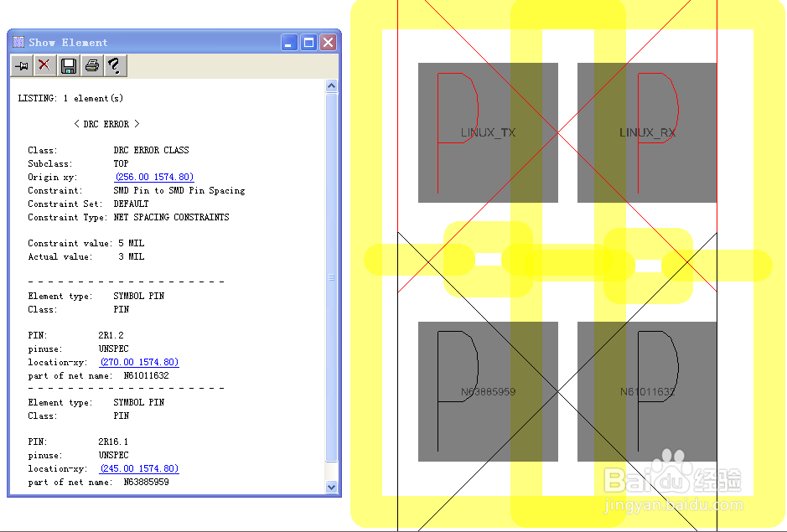Viewport: 787px width, 532px height.
Task: Click 'part of net name: N63885959' line
Action: coord(98,482)
